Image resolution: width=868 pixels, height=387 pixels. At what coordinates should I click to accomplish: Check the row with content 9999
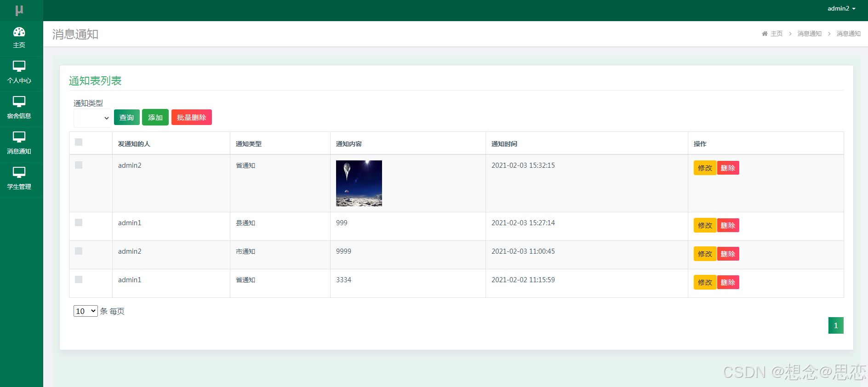pos(79,251)
